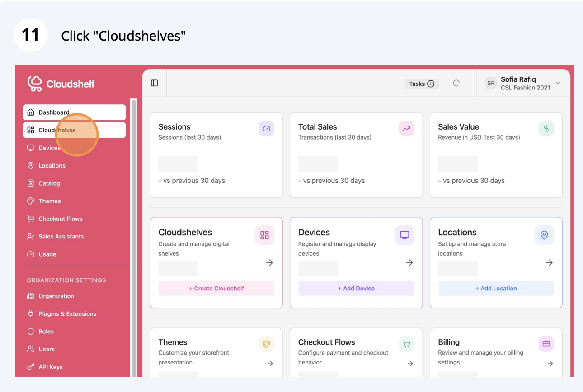
Task: Click + Add Device
Action: coord(356,289)
